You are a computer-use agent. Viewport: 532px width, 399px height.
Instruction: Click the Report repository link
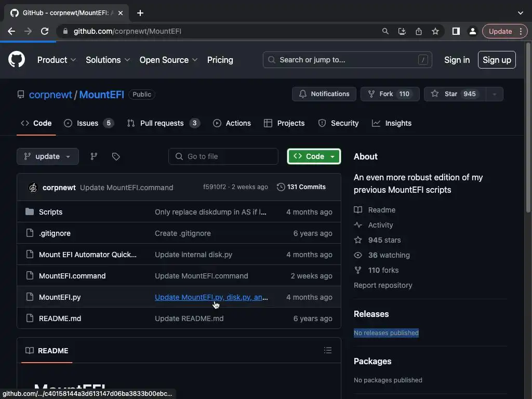click(x=383, y=285)
